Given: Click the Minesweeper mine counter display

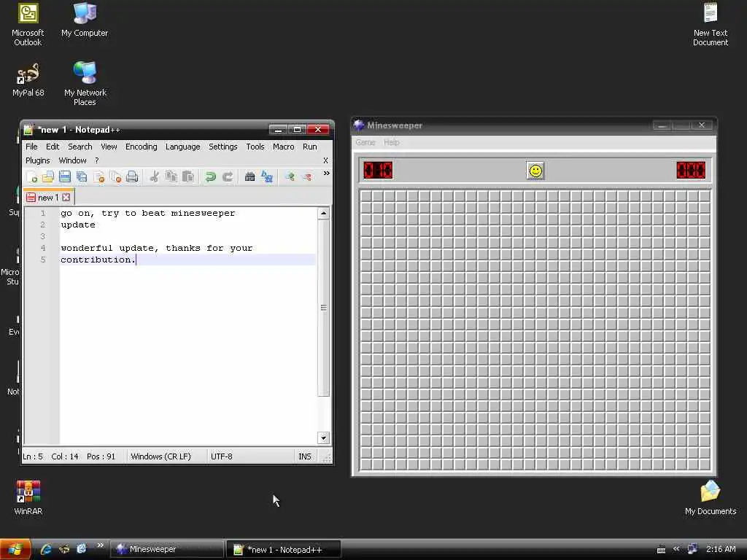Looking at the screenshot, I should pyautogui.click(x=379, y=170).
